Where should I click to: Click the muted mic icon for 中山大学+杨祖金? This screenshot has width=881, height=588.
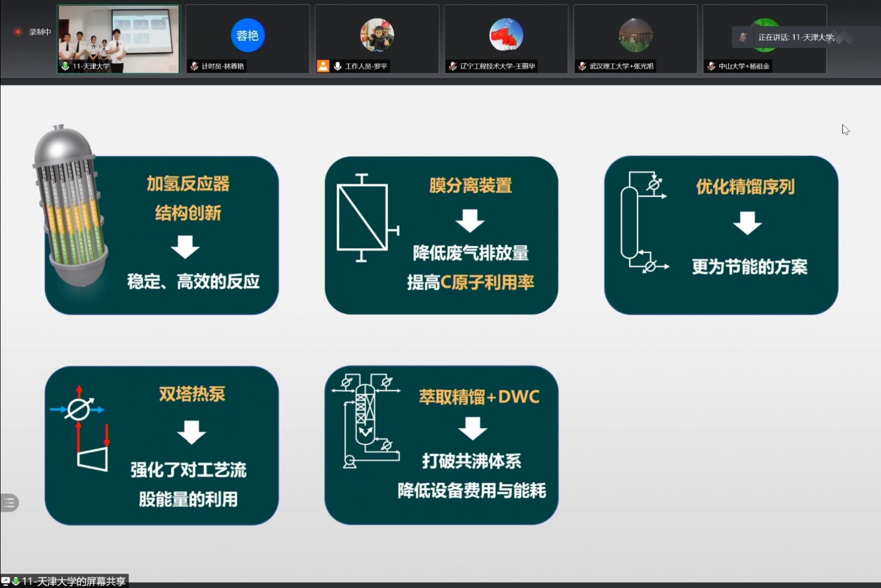pos(711,66)
